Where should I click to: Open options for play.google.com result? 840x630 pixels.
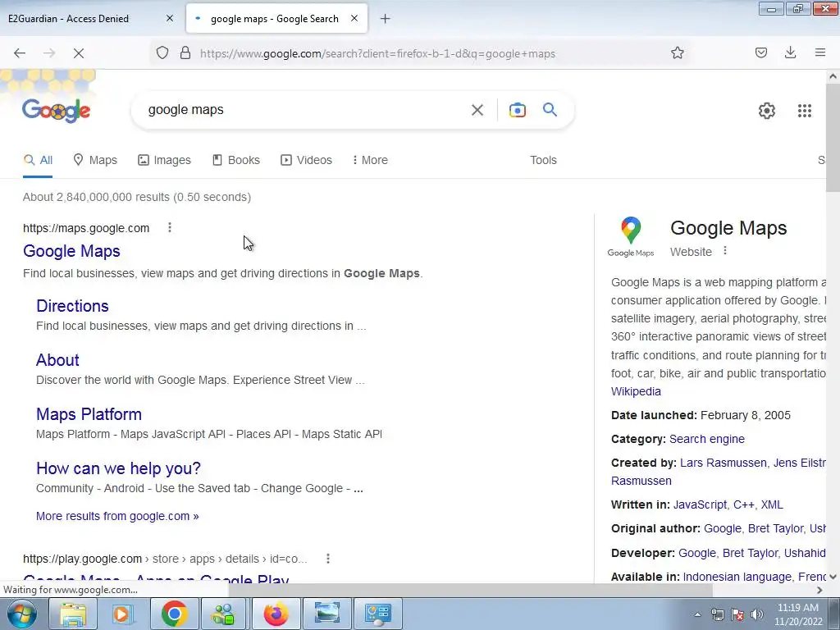[328, 559]
